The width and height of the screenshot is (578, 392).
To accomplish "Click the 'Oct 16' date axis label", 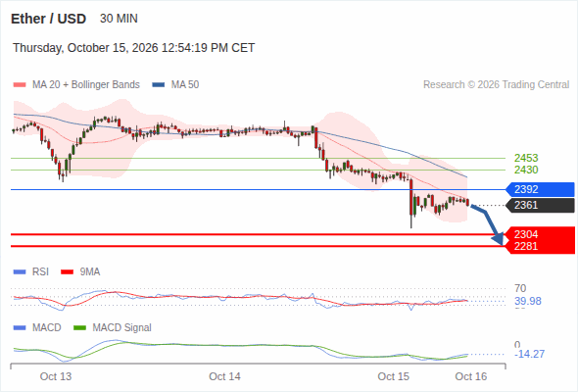I will 471,376.
